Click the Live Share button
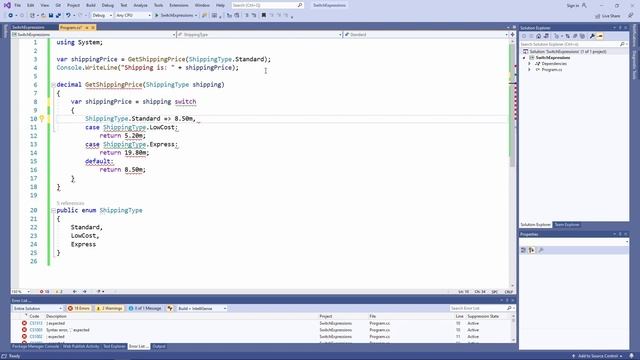 click(x=607, y=16)
